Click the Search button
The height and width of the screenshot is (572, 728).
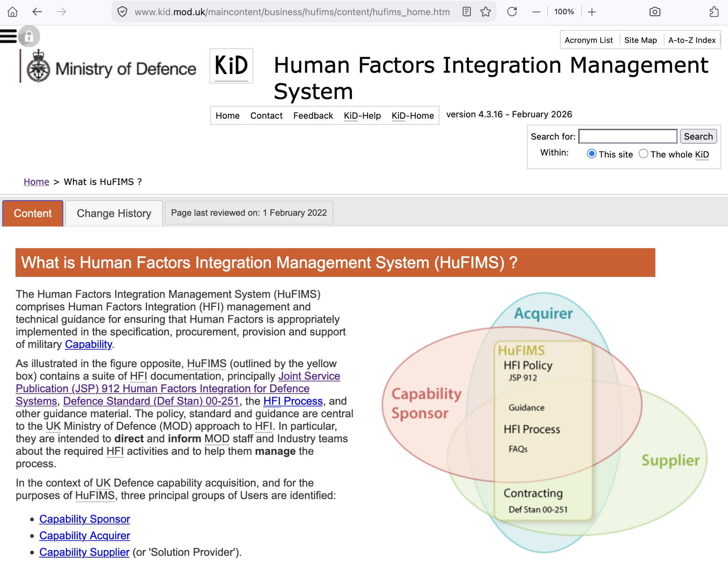[698, 137]
